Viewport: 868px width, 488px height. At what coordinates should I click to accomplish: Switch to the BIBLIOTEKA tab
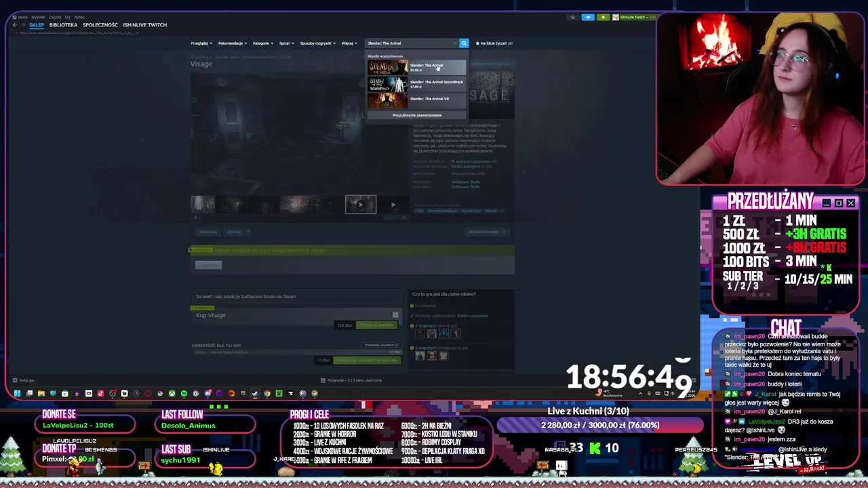(x=63, y=25)
